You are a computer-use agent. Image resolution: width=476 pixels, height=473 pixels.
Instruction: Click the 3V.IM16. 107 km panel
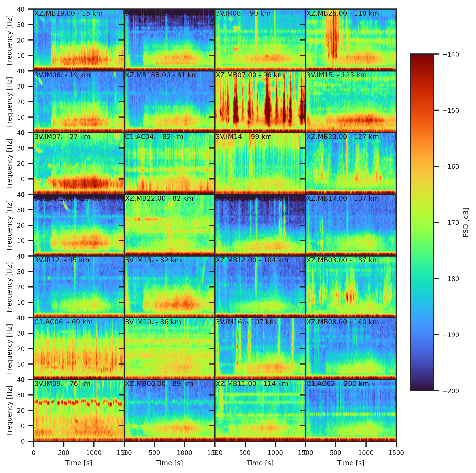click(x=260, y=349)
